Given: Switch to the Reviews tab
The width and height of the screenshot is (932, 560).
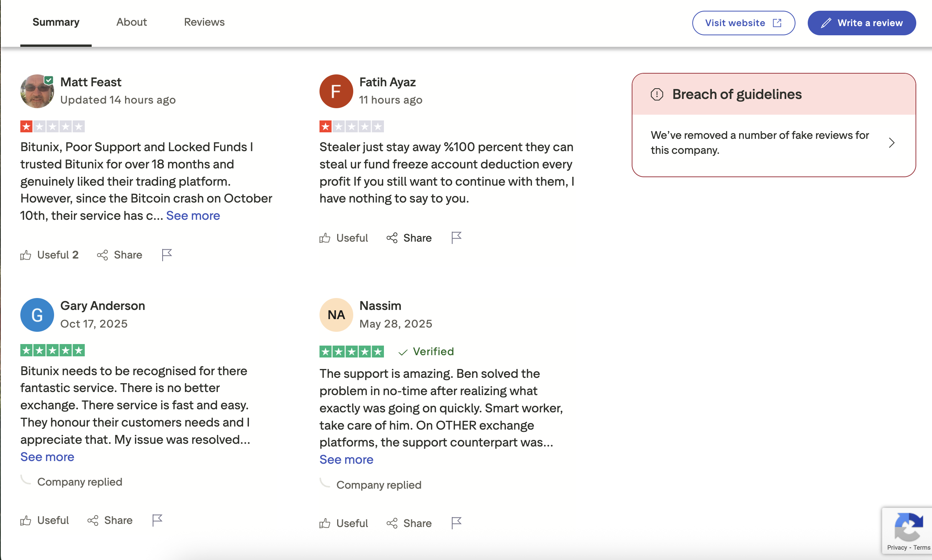Looking at the screenshot, I should [x=204, y=22].
